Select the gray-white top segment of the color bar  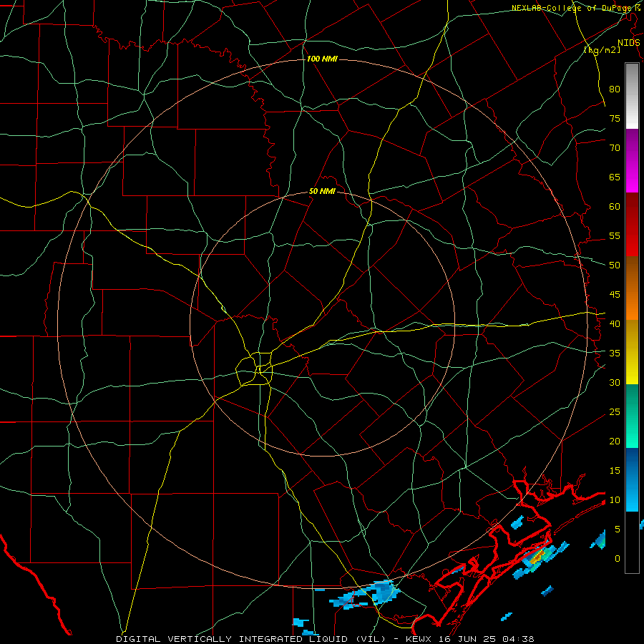632,96
